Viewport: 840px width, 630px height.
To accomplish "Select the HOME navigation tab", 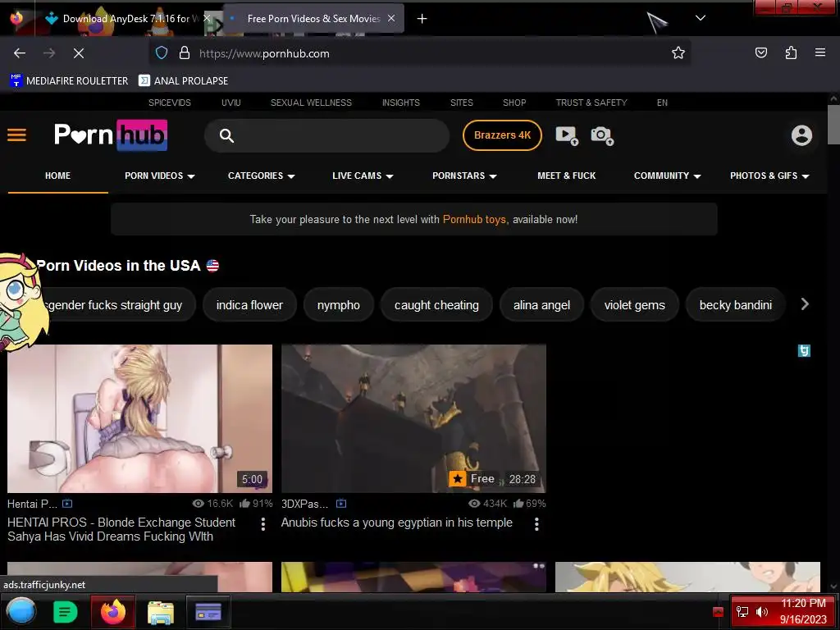I will point(58,176).
